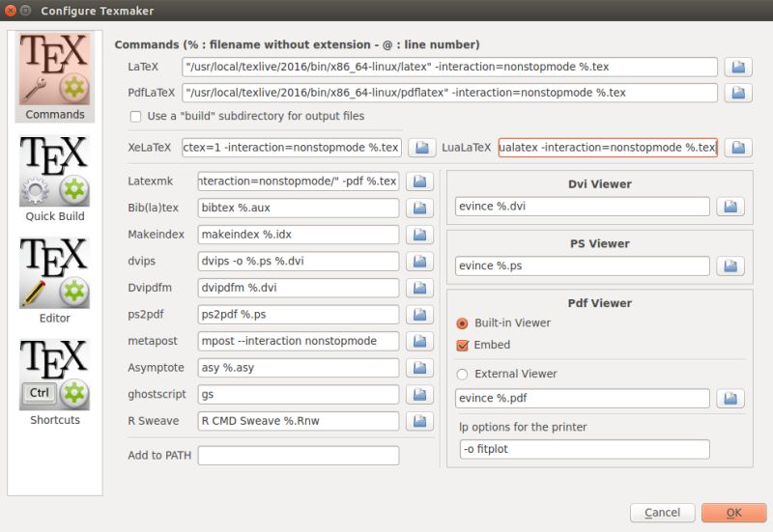Screen dimensions: 773x532
Task: Browse for the Makeindex executable
Action: (419, 235)
